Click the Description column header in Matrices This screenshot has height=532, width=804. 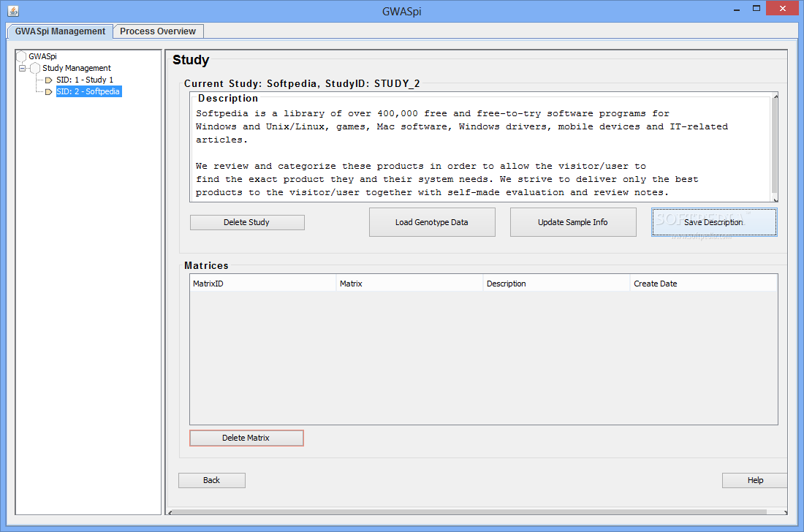[x=556, y=284]
